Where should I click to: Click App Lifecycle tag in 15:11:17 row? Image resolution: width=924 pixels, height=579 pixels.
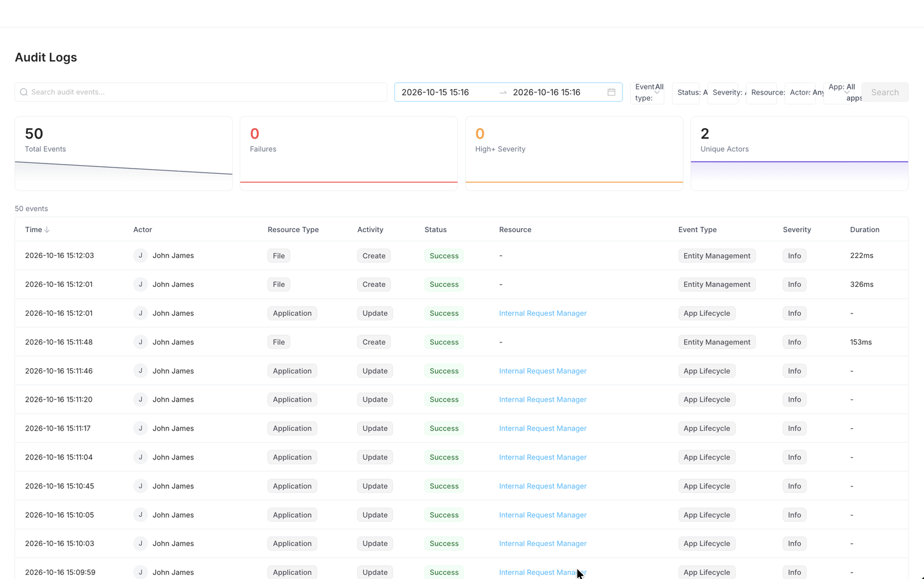tap(707, 428)
